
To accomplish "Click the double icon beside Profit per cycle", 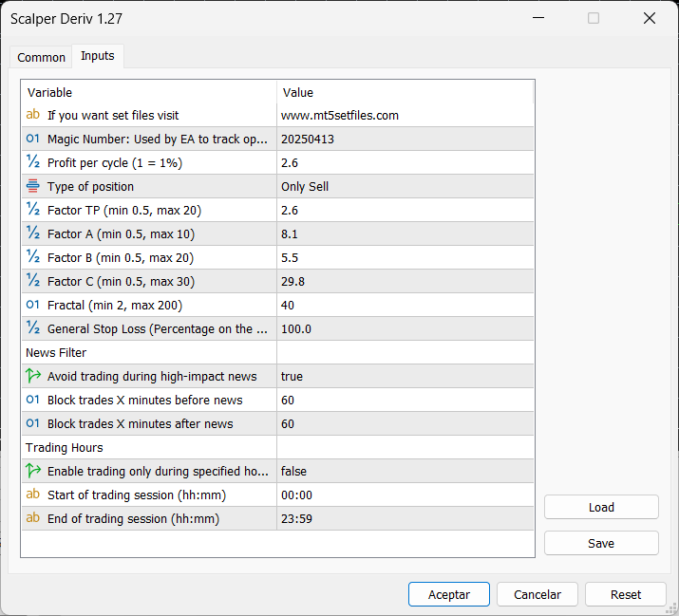I will click(33, 162).
